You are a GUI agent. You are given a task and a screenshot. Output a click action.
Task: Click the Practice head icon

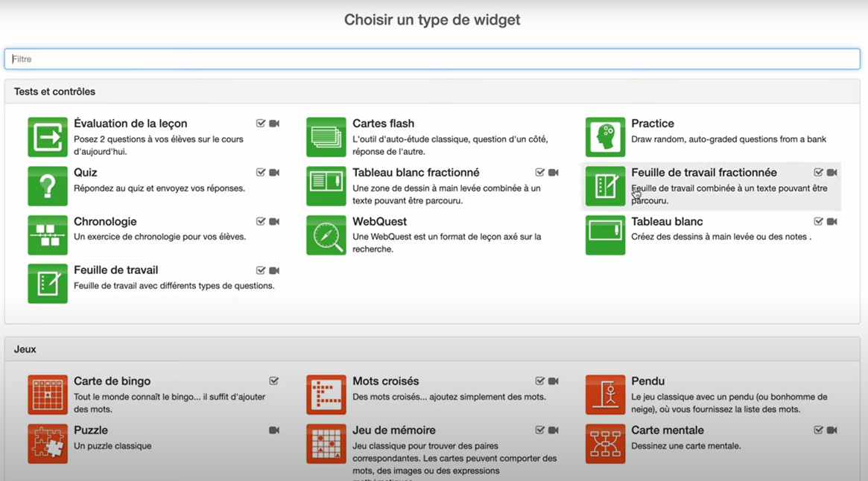pos(605,137)
